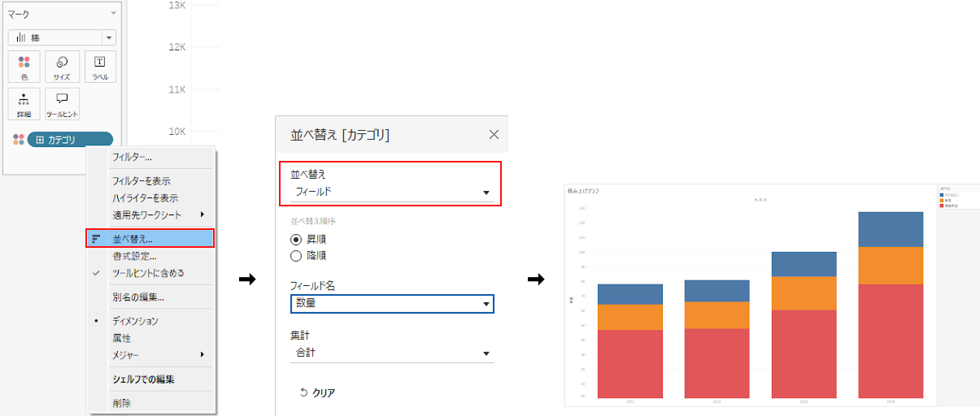Toggle ツールヒントに含める menu option
The height and width of the screenshot is (416, 980).
click(148, 273)
